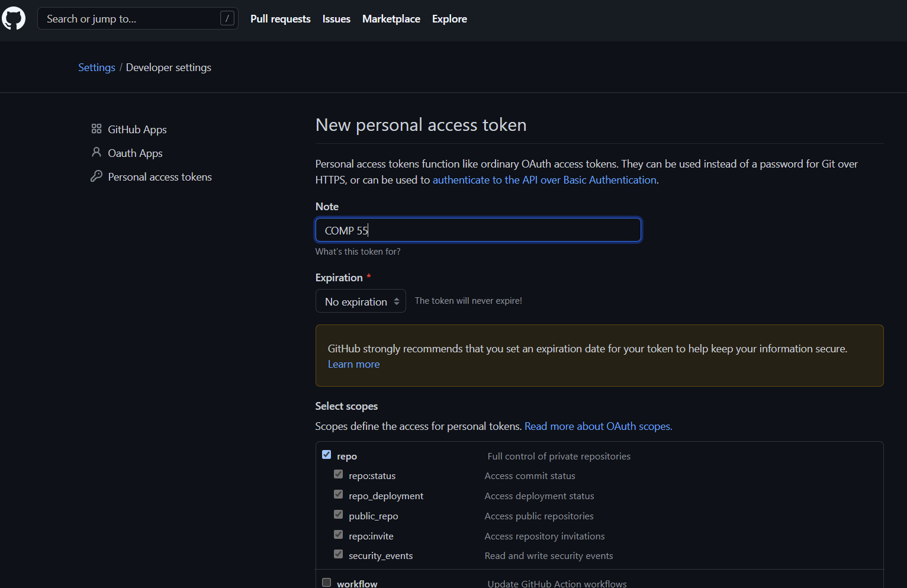Select GitHub Apps in sidebar
Image resolution: width=907 pixels, height=588 pixels.
(137, 129)
